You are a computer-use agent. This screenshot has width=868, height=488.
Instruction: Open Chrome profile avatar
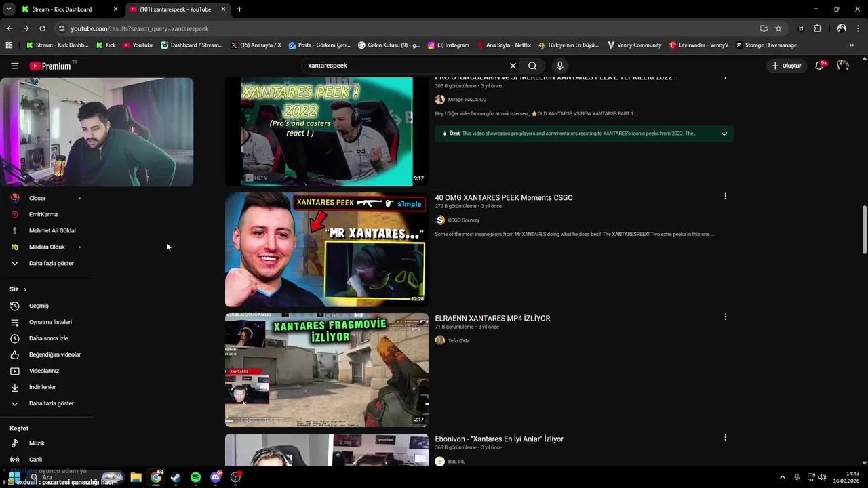point(842,28)
